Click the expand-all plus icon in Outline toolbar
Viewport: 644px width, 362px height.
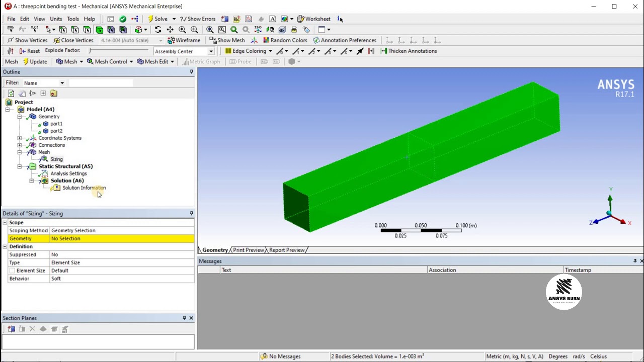click(43, 93)
